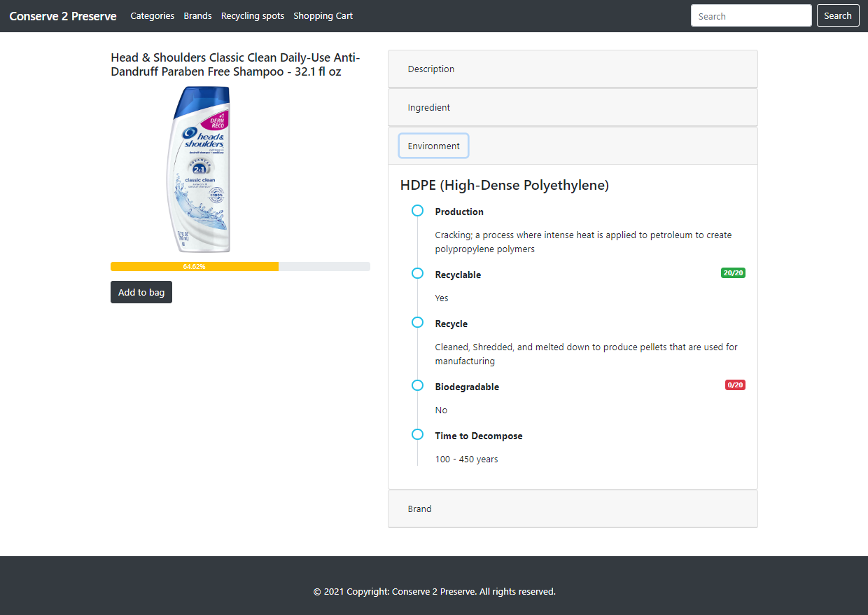Click the Search button

tap(838, 15)
